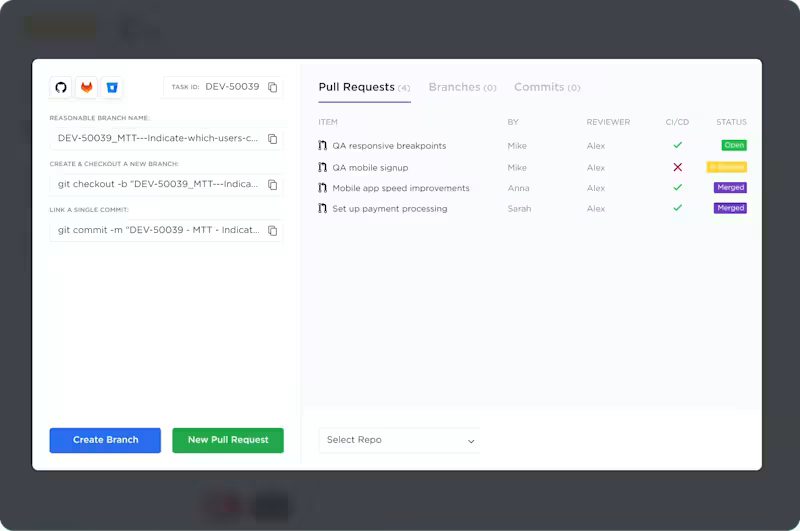This screenshot has height=531, width=800.
Task: Copy the git checkout command
Action: [x=273, y=185]
